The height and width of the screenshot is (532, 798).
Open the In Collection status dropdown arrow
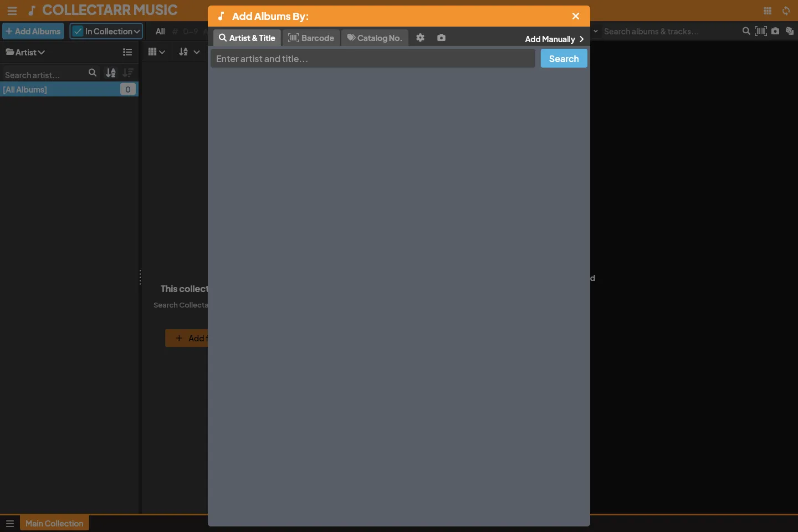pos(137,32)
